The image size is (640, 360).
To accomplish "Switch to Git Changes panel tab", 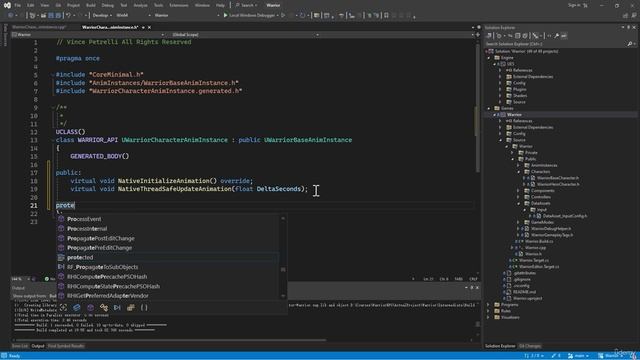I will (530, 346).
